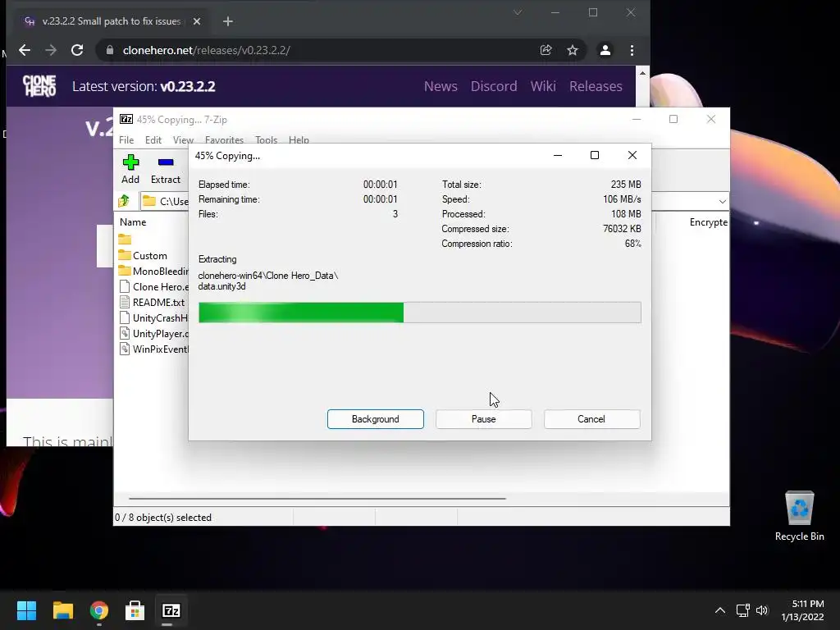Click Chrome's back arrow
Screen dimensions: 840x630
point(25,50)
